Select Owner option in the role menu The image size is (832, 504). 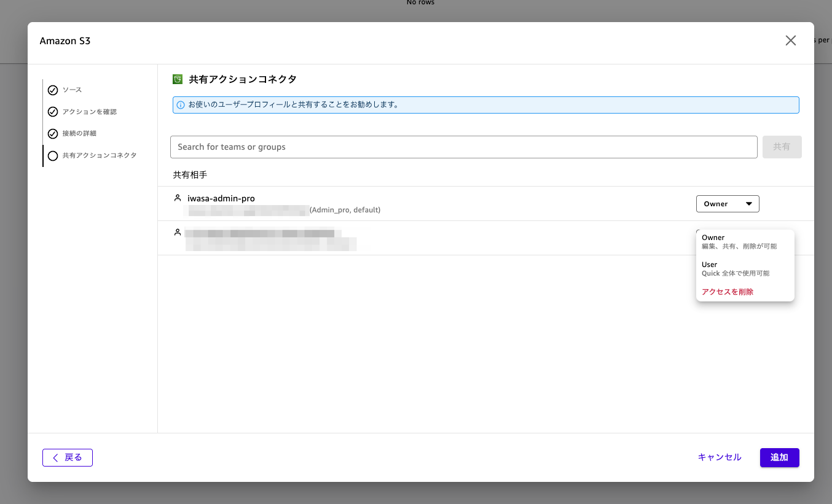coord(745,242)
